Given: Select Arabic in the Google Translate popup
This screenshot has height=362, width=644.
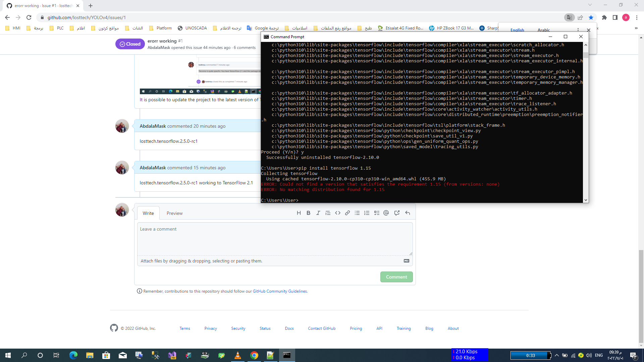Looking at the screenshot, I should click(x=543, y=30).
